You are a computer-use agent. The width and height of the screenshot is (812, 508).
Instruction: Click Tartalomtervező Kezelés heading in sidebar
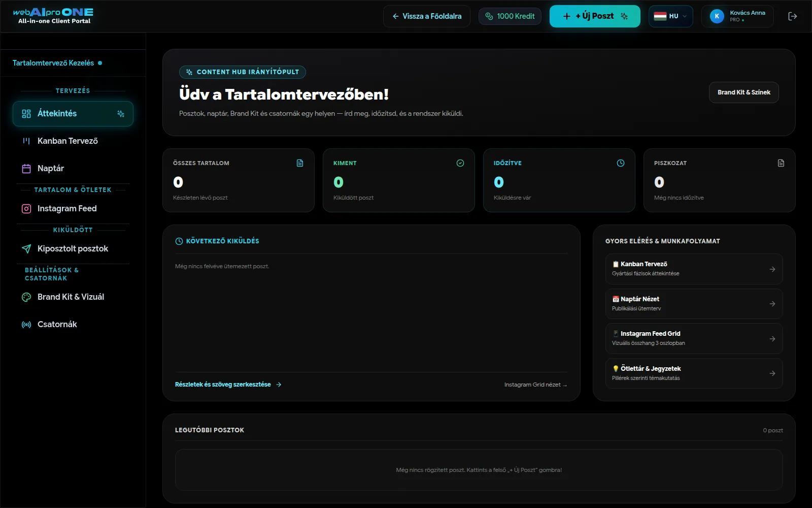(57, 63)
